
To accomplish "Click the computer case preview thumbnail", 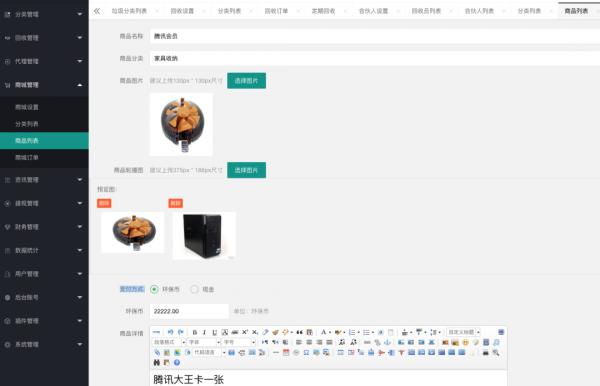I will (x=204, y=236).
